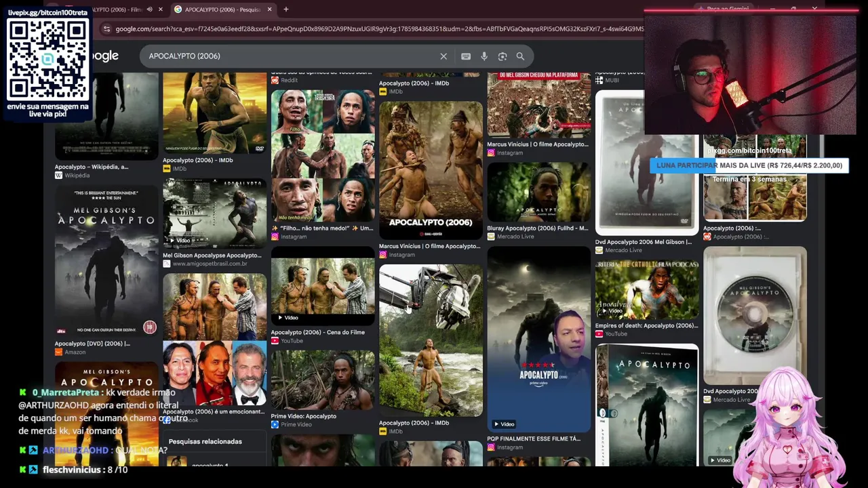Click the livepix QR code overlay

coord(47,59)
